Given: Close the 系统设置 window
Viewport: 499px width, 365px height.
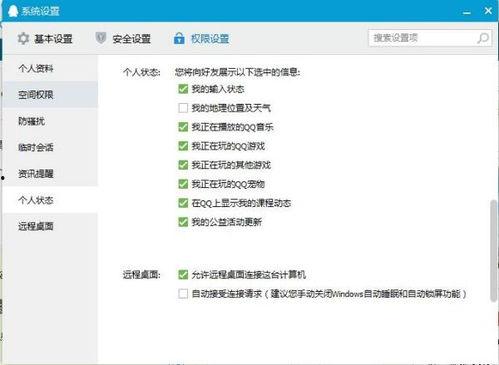Looking at the screenshot, I should (x=488, y=11).
